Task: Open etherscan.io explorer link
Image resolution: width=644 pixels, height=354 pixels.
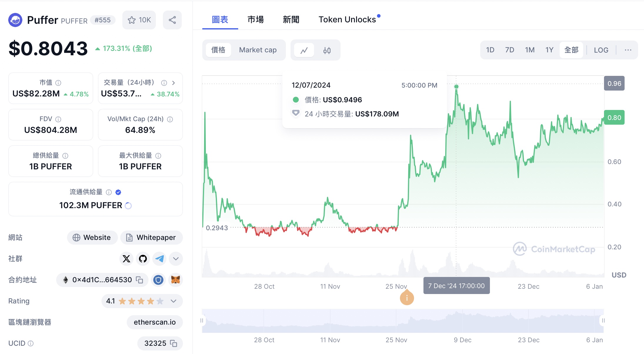Action: [x=155, y=322]
